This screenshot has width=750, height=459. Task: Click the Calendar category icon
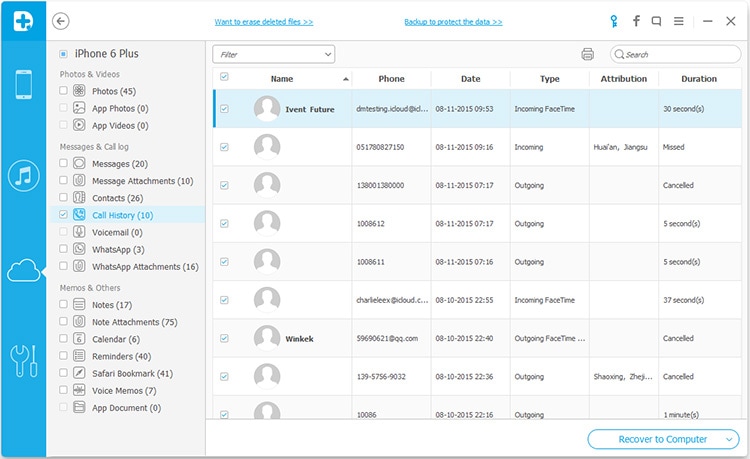click(79, 339)
